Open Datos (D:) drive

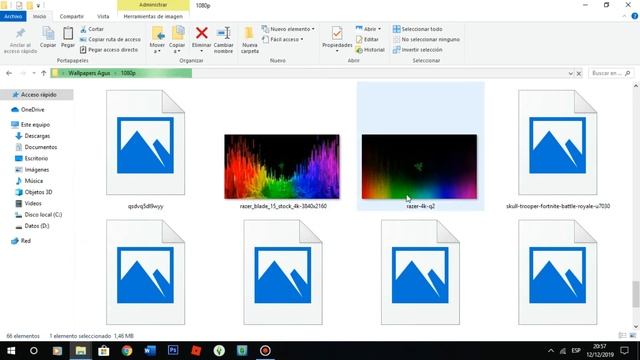tap(33, 226)
